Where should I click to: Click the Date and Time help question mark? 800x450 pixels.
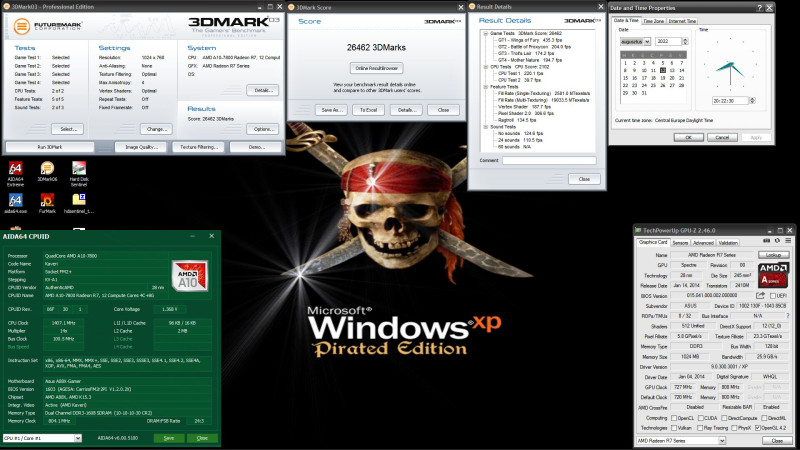coord(759,8)
